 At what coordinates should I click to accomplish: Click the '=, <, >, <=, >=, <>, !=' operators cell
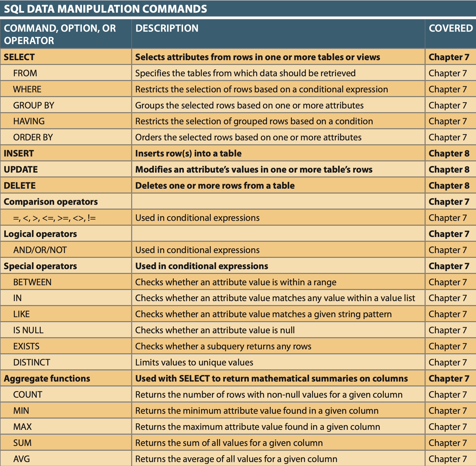(66, 217)
